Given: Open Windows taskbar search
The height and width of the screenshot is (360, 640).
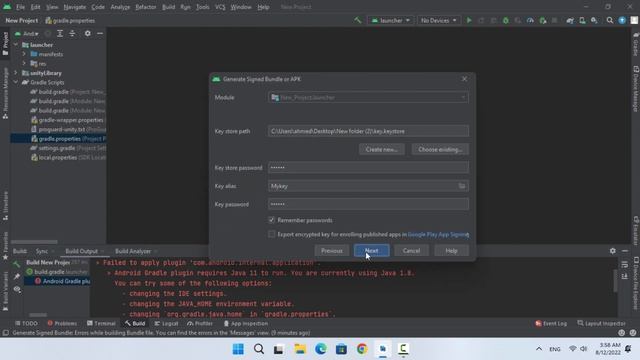Looking at the screenshot, I should coord(259,349).
